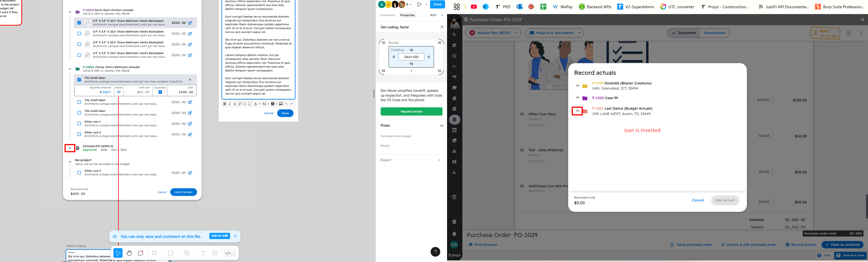Click Add 2 actuals button

coord(184,192)
